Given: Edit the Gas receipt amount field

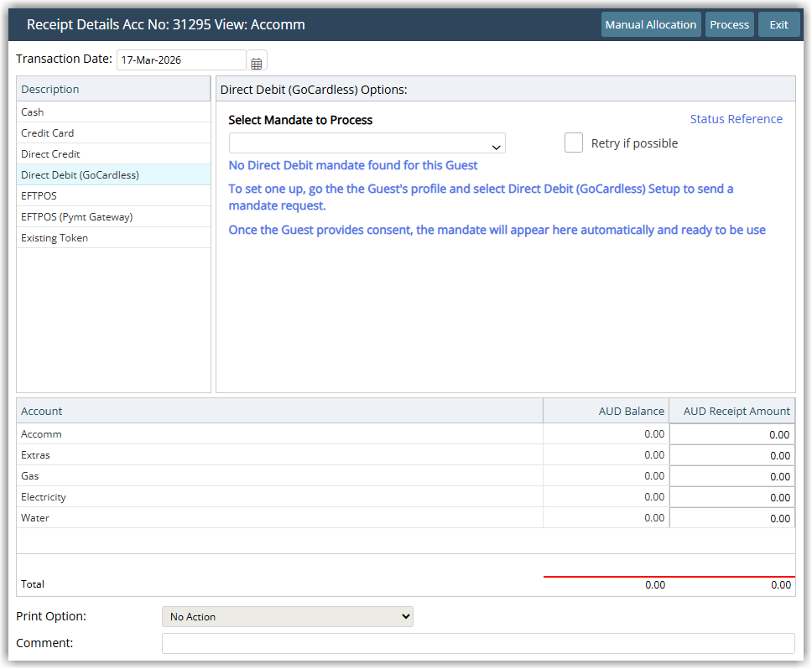Looking at the screenshot, I should pyautogui.click(x=731, y=476).
